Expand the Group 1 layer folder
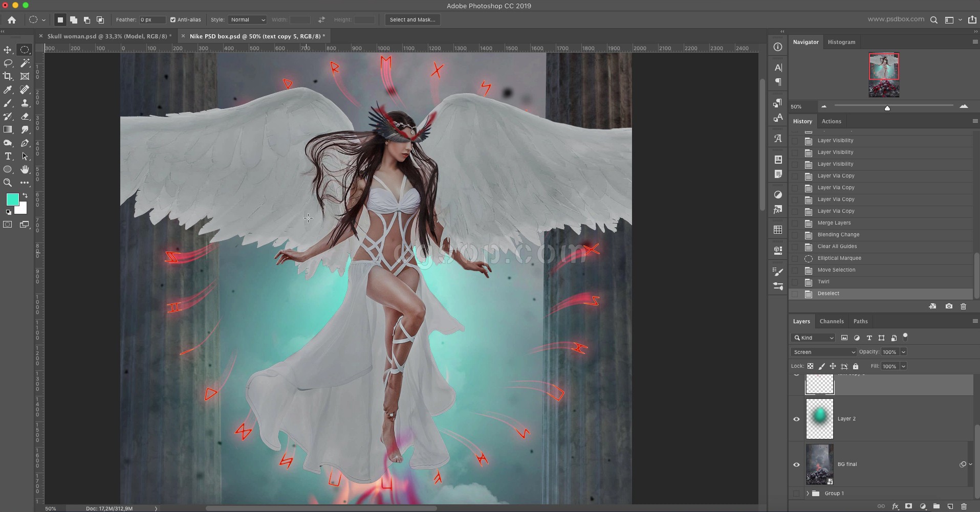 click(808, 494)
